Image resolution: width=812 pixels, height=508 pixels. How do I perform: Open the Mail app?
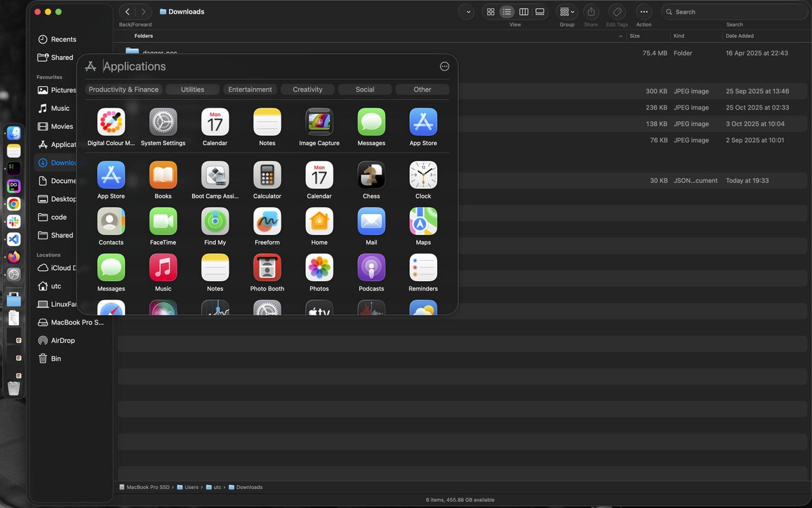(371, 221)
